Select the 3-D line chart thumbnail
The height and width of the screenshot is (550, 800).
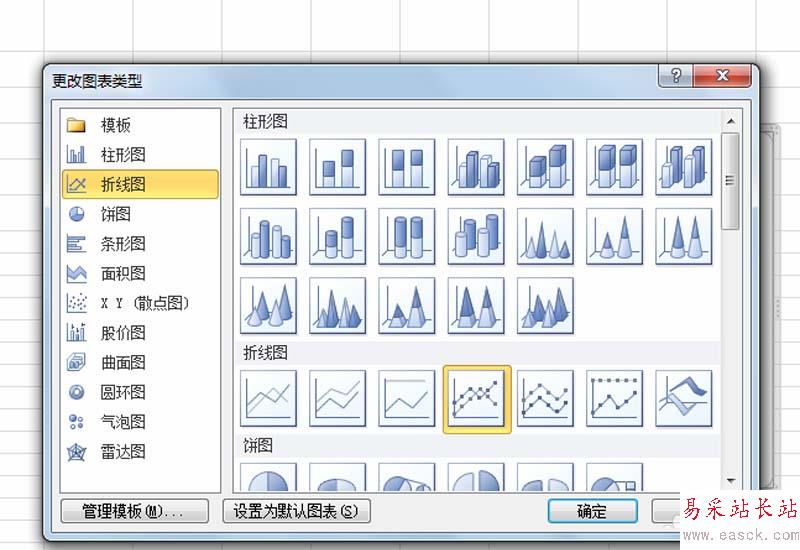point(684,398)
